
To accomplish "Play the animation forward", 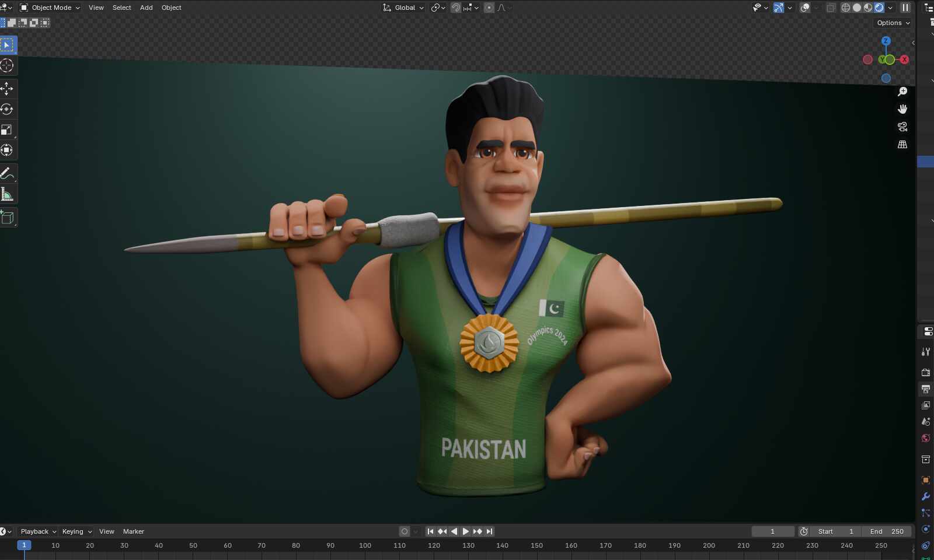I will (x=466, y=531).
